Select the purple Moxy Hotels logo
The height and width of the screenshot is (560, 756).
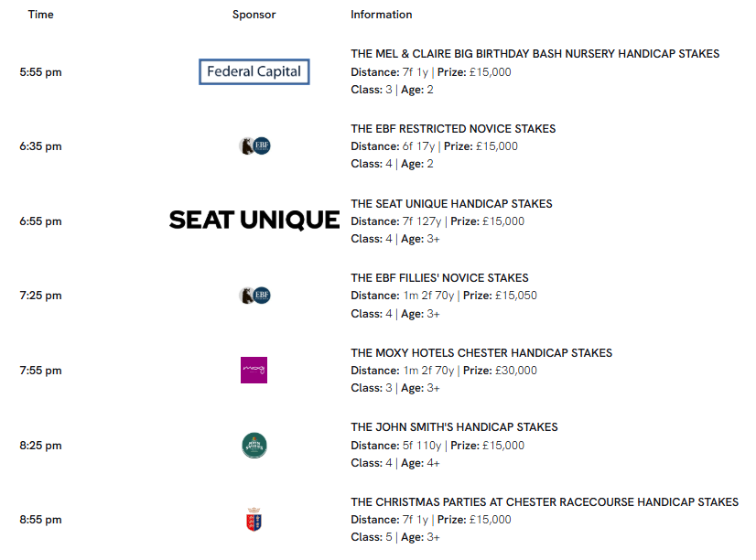pyautogui.click(x=254, y=370)
